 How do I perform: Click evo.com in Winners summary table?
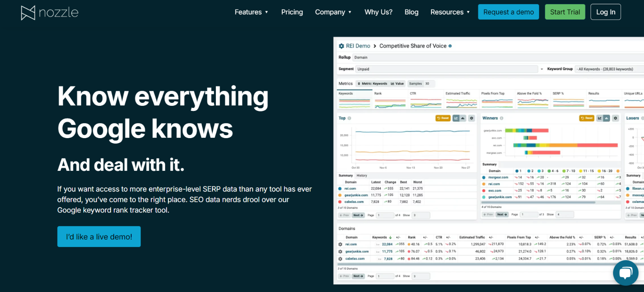pos(495,191)
